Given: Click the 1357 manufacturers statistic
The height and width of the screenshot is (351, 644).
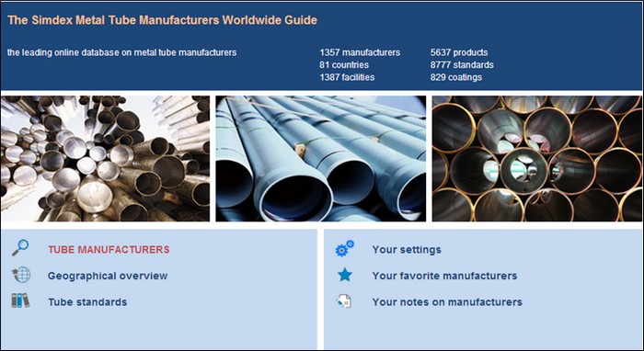Looking at the screenshot, I should pyautogui.click(x=360, y=52).
